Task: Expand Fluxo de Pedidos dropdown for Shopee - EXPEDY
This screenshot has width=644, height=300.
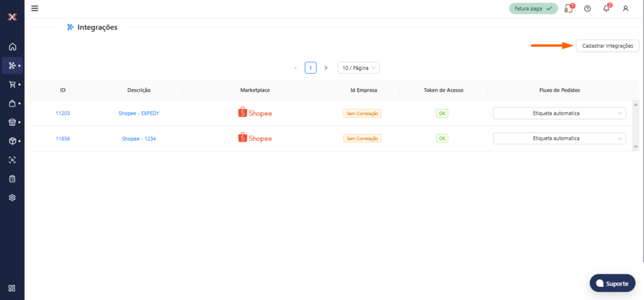Action: pos(559,113)
